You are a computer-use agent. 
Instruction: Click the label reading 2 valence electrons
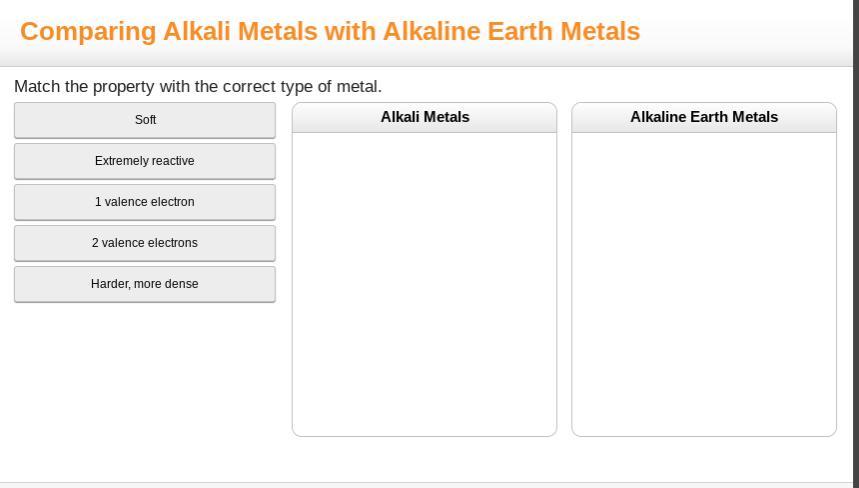click(x=145, y=243)
